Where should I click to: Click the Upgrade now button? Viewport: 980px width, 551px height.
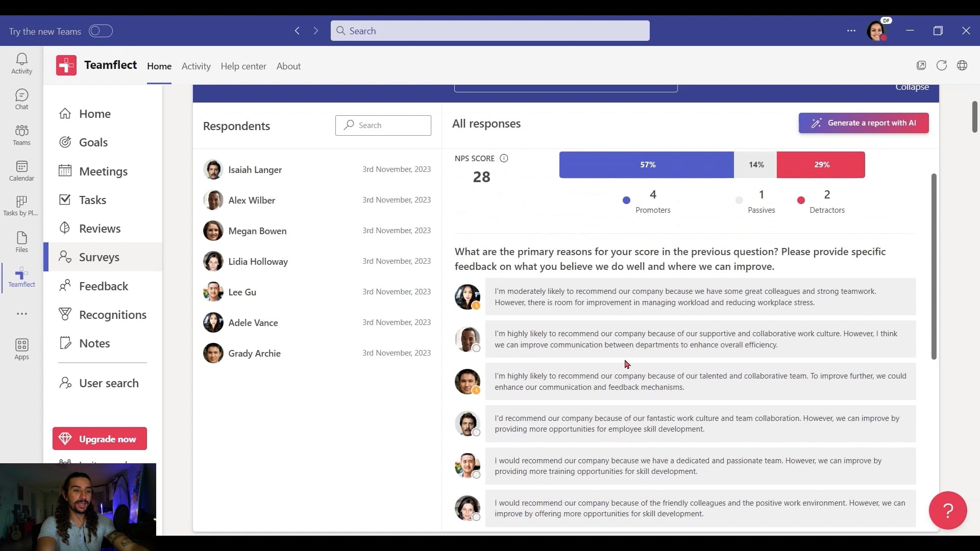point(100,439)
